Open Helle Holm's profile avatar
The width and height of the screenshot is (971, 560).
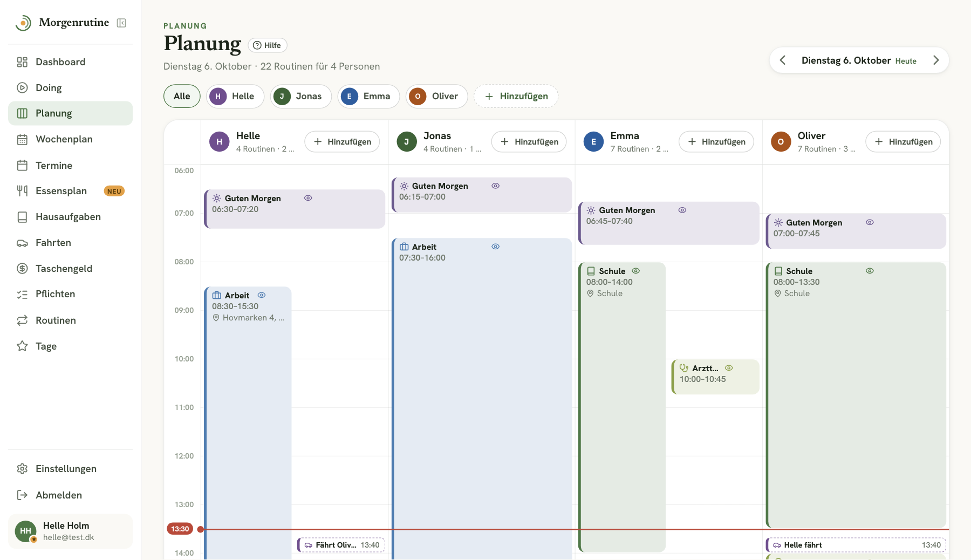[25, 531]
